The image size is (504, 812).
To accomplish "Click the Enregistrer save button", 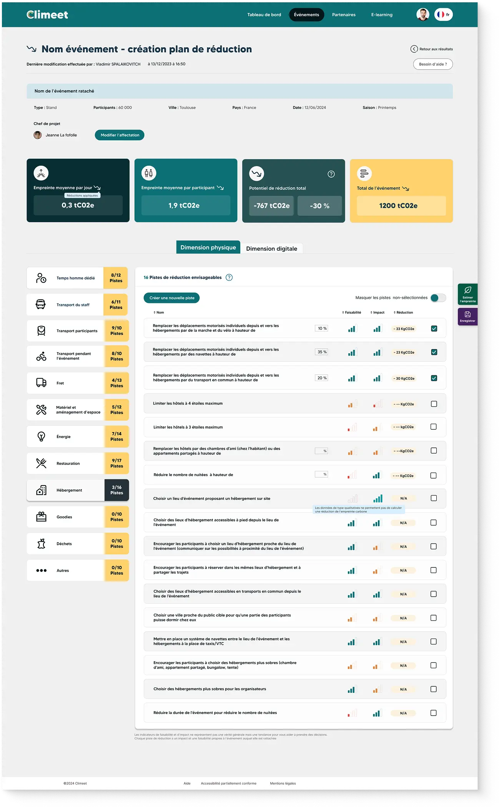I will [x=467, y=317].
